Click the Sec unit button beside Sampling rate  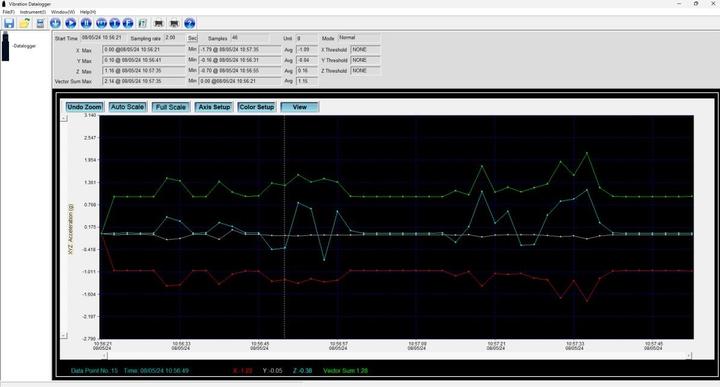(x=192, y=38)
